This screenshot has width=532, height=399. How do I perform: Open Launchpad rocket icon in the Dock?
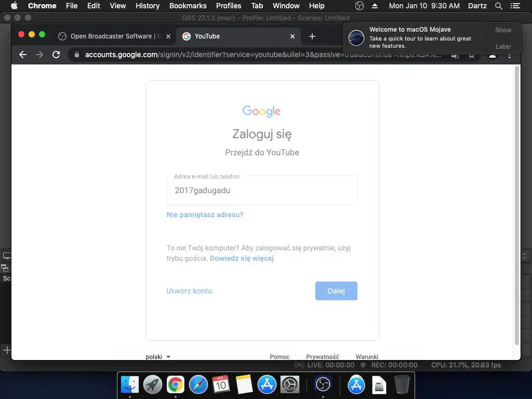(x=152, y=384)
